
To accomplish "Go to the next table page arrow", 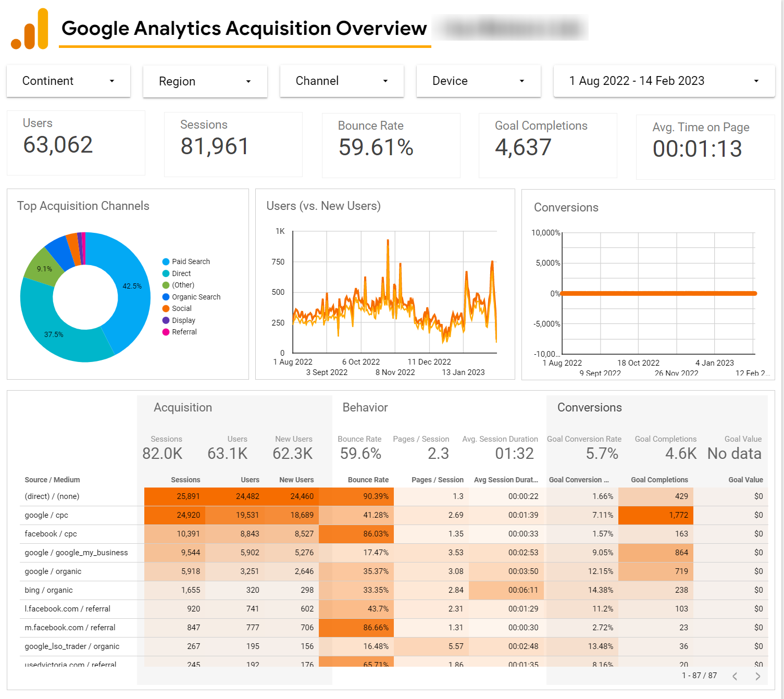I will click(x=758, y=676).
